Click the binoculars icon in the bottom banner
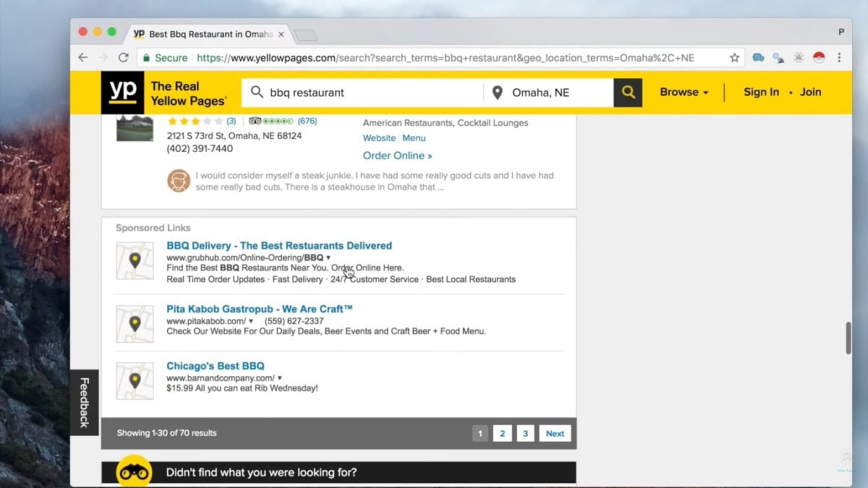 134,473
